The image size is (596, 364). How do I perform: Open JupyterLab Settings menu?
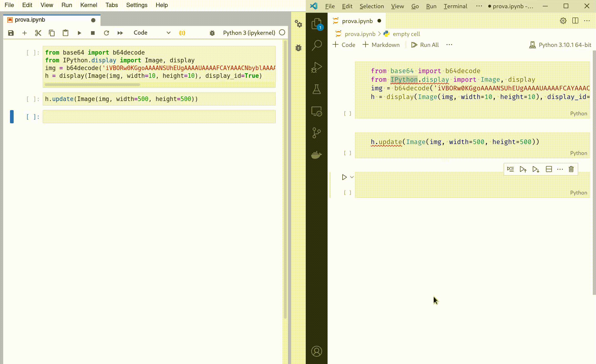coord(137,5)
